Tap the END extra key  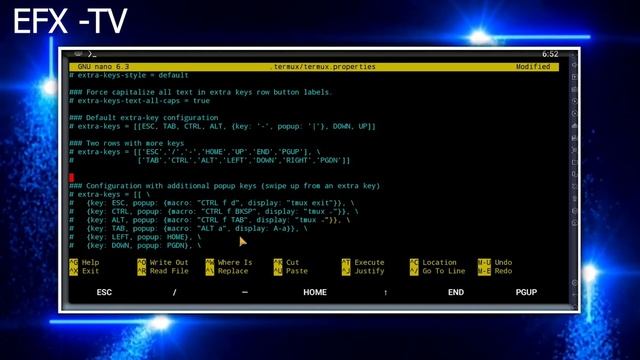pos(456,292)
